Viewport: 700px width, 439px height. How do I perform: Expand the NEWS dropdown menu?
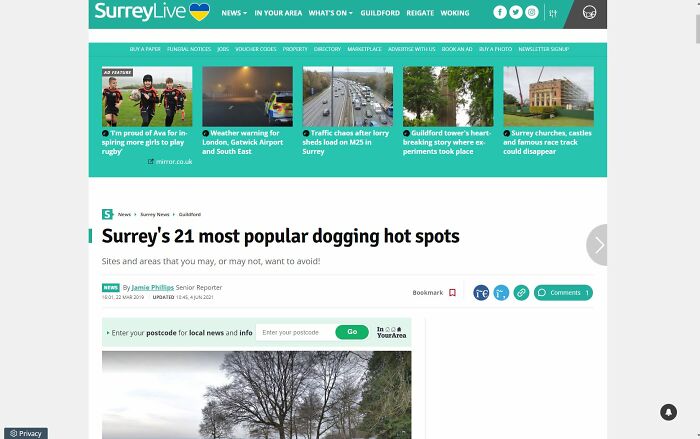point(234,13)
